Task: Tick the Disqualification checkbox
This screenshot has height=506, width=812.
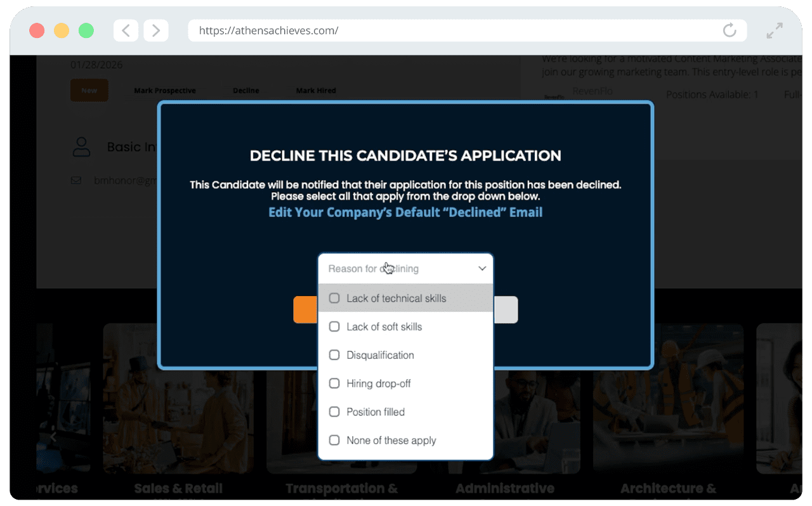Action: pyautogui.click(x=334, y=355)
